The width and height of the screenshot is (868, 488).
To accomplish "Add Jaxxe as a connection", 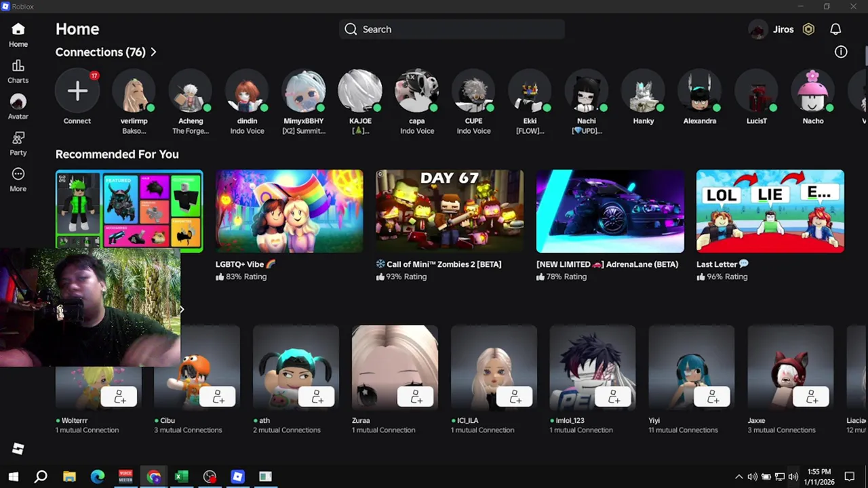I will [812, 396].
